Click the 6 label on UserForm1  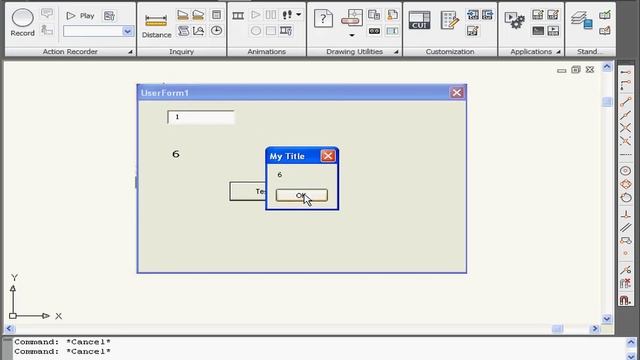pos(176,154)
